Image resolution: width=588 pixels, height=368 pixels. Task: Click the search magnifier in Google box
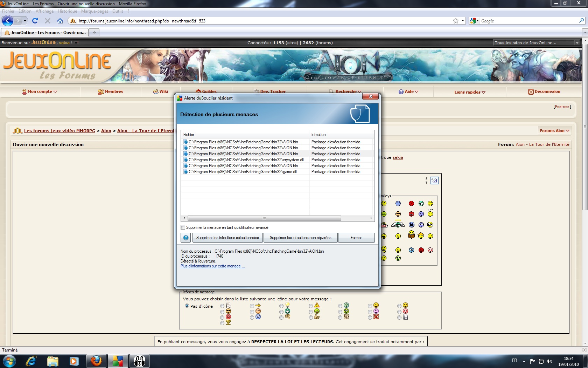tap(581, 21)
